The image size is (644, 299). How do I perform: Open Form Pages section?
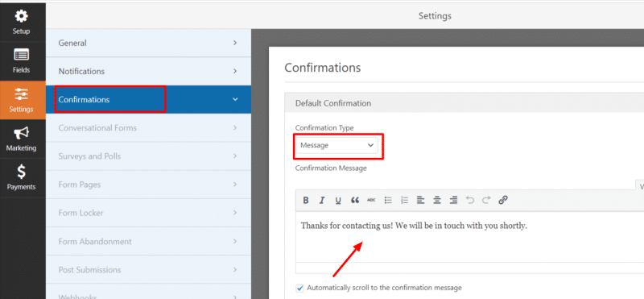coord(148,185)
